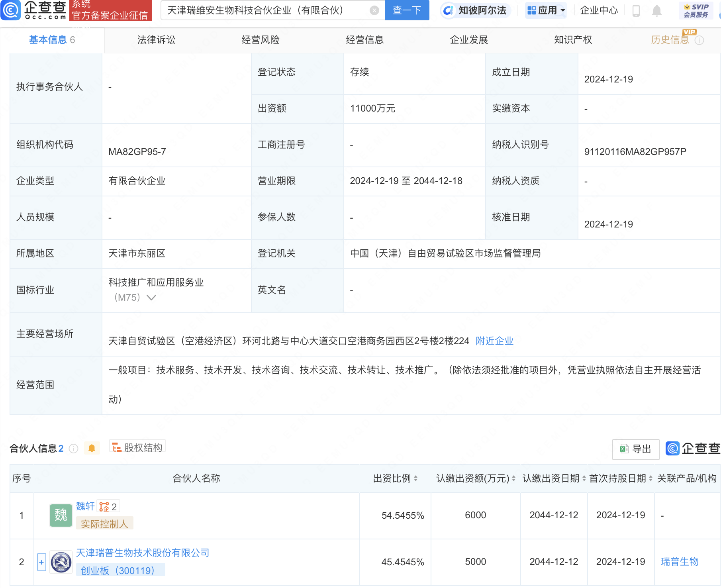Switch to the 法律诉讼 tab

(156, 40)
